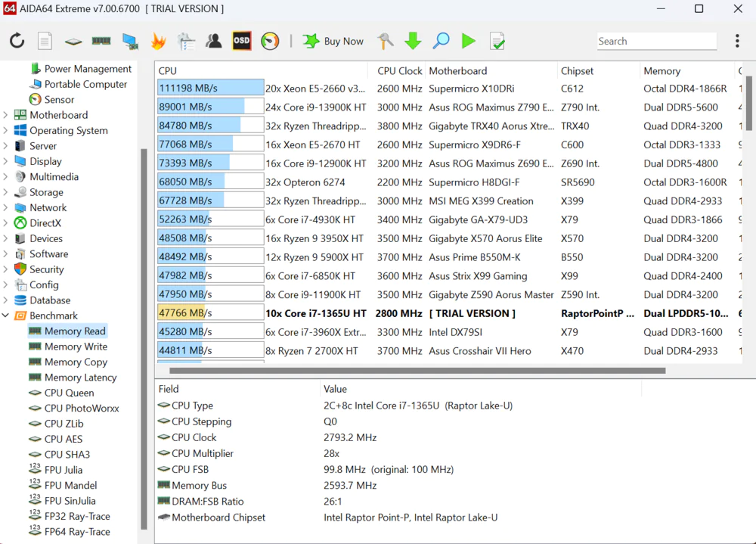This screenshot has width=756, height=544.
Task: Click the results list horizontal scrollbar
Action: pos(417,371)
